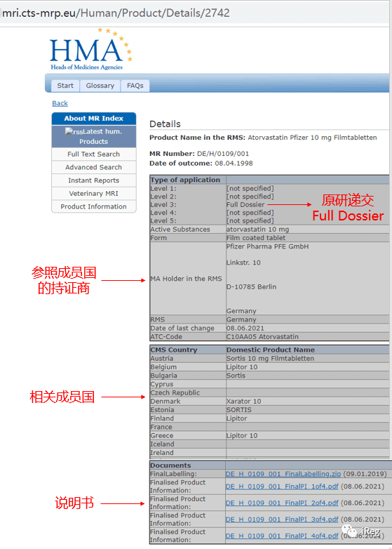
Task: Select Instant Reports in sidebar
Action: [x=94, y=180]
